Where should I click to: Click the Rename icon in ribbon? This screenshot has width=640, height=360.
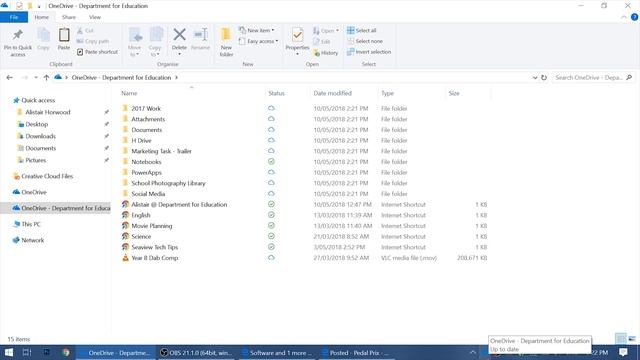pyautogui.click(x=200, y=35)
